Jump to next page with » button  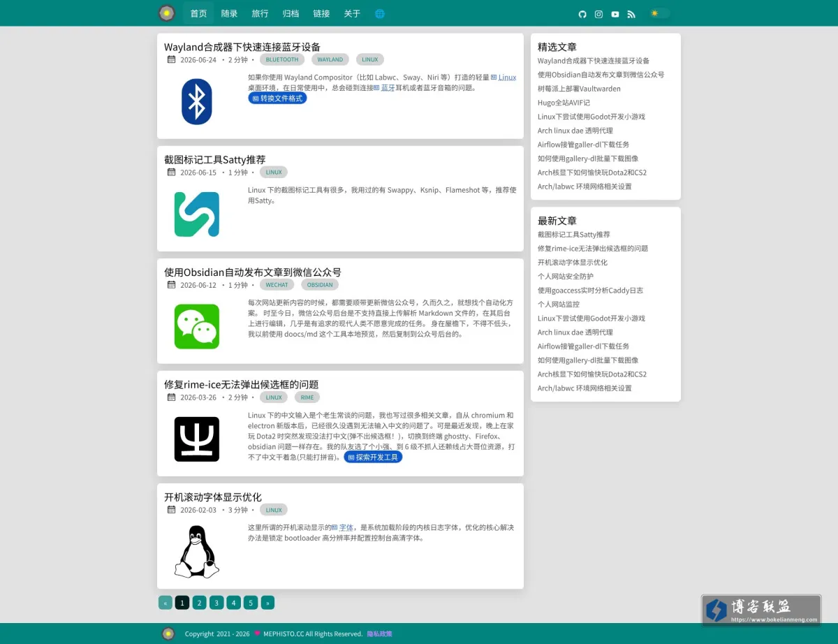(x=267, y=603)
